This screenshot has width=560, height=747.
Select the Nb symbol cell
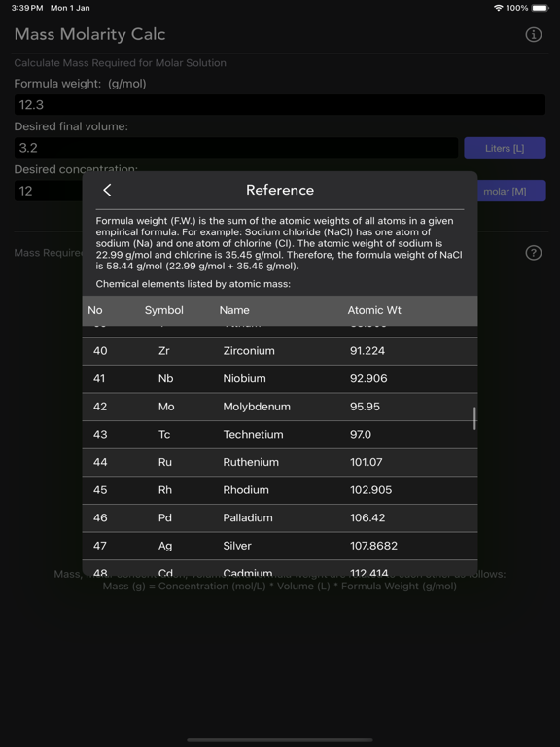pos(165,378)
